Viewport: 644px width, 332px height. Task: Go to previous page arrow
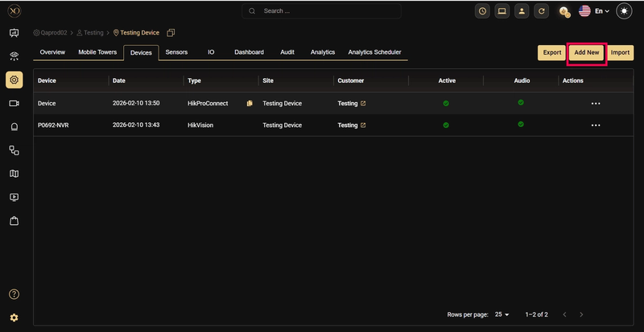(565, 314)
